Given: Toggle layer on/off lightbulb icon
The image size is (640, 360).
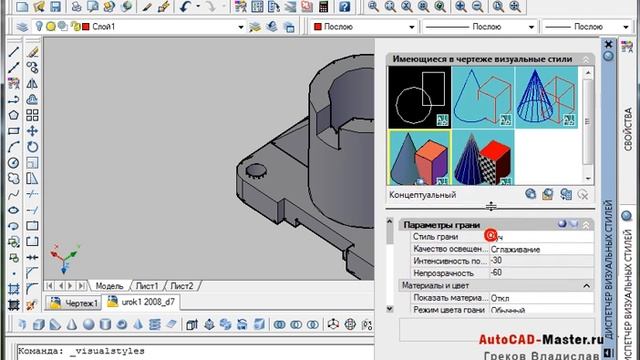Looking at the screenshot, I should (39, 27).
